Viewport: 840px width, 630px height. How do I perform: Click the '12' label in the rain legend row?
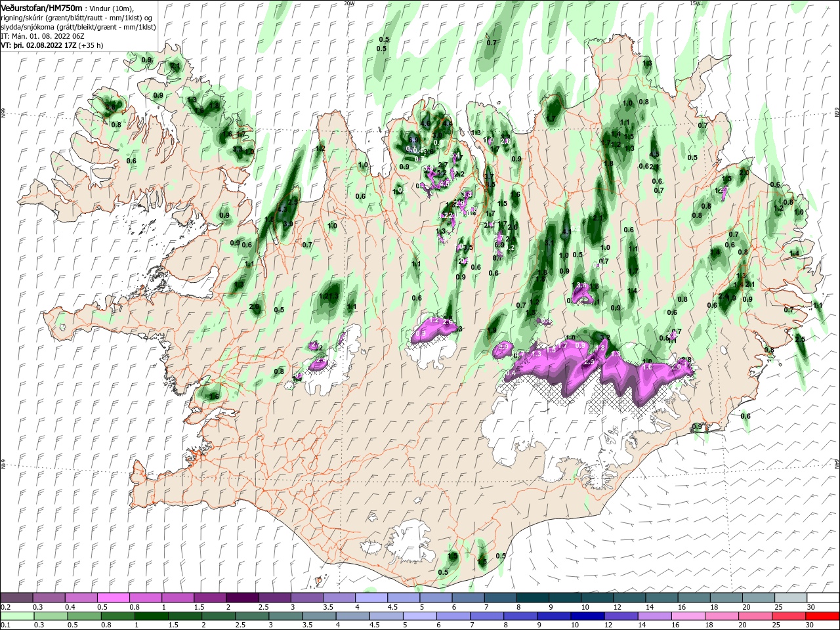click(x=608, y=625)
